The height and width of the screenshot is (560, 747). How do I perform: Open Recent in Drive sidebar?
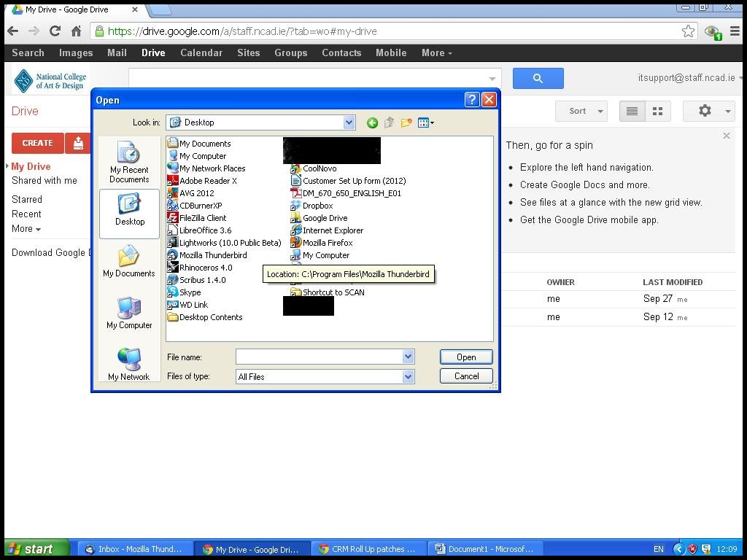pyautogui.click(x=26, y=214)
